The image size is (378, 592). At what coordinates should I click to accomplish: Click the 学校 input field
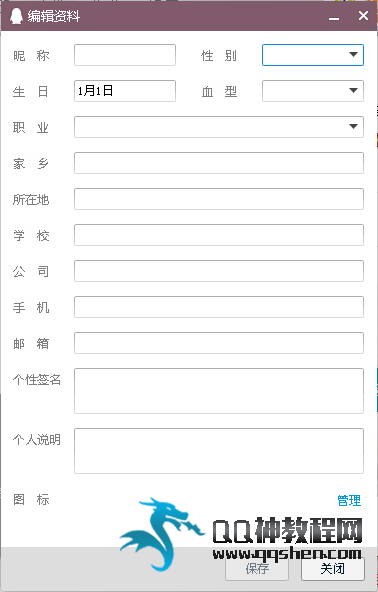(x=219, y=235)
